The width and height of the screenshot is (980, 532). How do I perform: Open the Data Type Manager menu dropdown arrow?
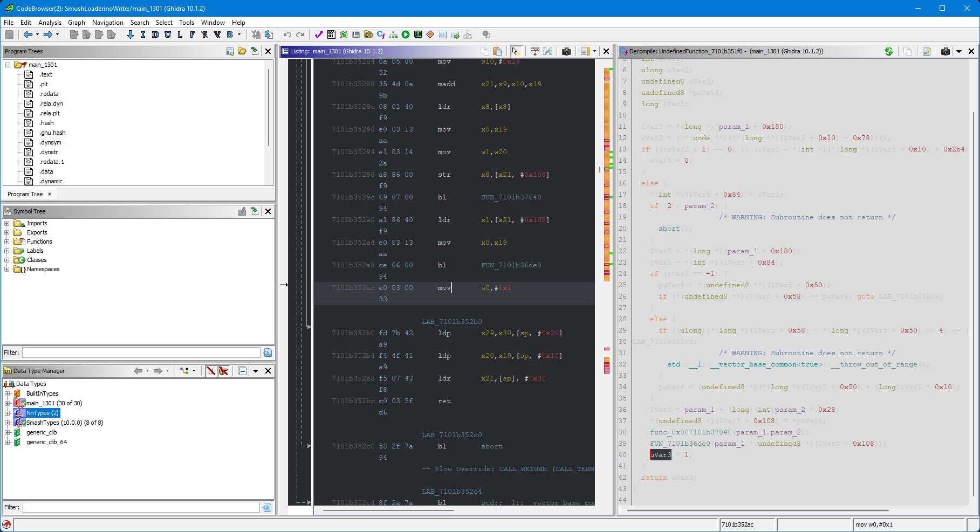(x=256, y=371)
